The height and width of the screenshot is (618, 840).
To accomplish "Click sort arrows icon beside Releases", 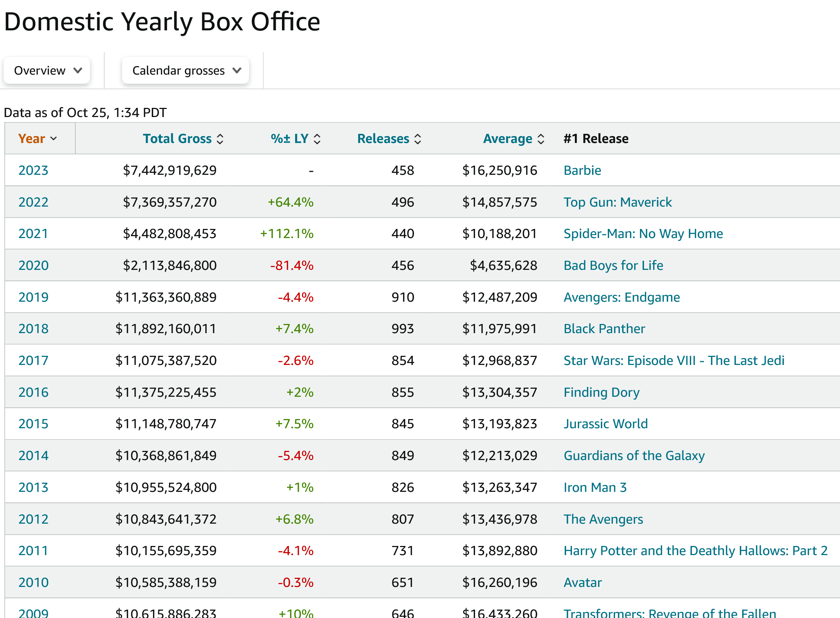I will [418, 139].
